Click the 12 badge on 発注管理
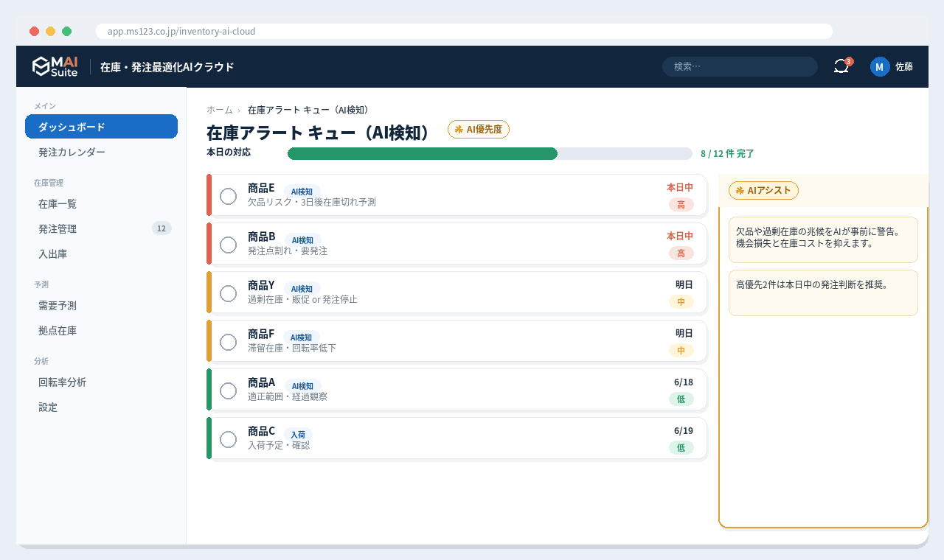 pyautogui.click(x=162, y=228)
